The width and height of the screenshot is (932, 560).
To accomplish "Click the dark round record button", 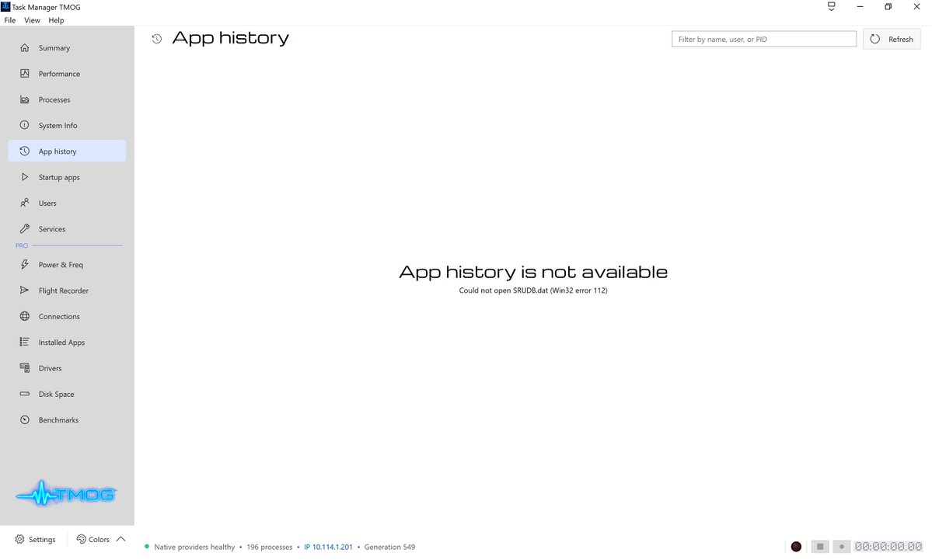I will tap(797, 546).
